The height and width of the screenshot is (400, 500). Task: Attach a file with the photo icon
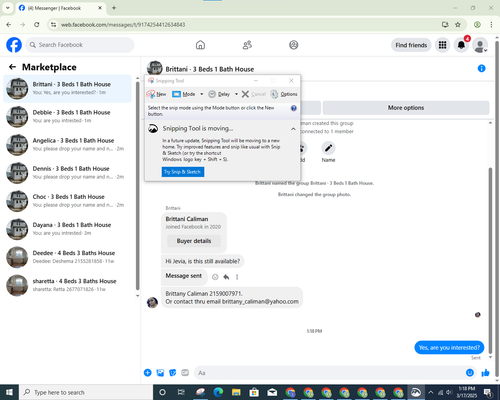coord(160,373)
